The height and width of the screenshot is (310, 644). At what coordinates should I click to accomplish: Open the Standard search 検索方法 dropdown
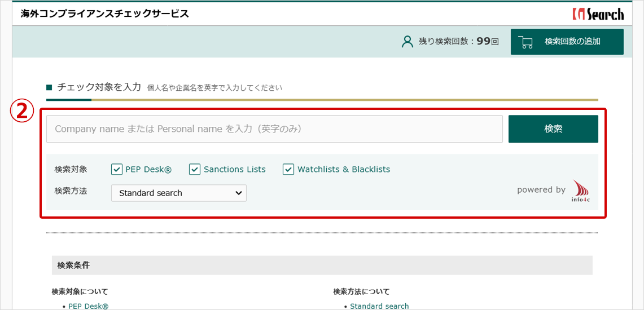179,193
